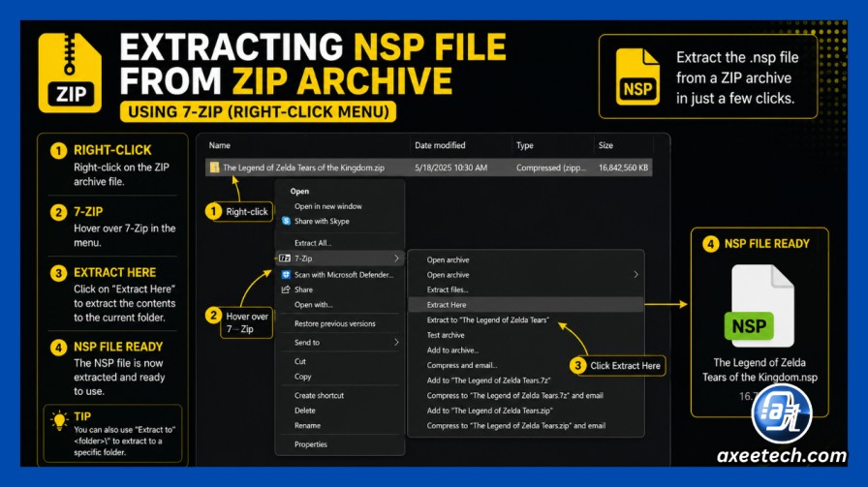Click the Share arrow icon in menu

[286, 289]
